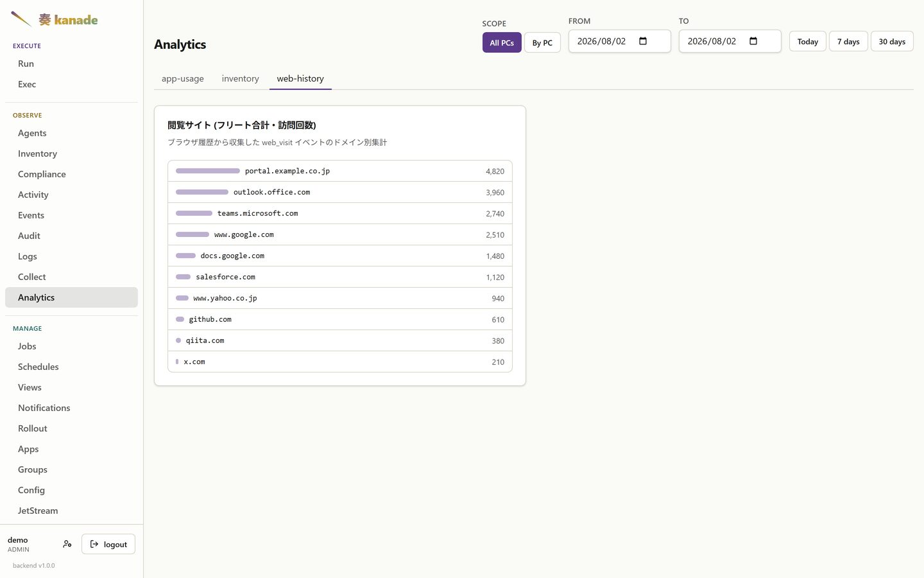Click the TO date input field
This screenshot has height=578, width=924.
point(730,41)
